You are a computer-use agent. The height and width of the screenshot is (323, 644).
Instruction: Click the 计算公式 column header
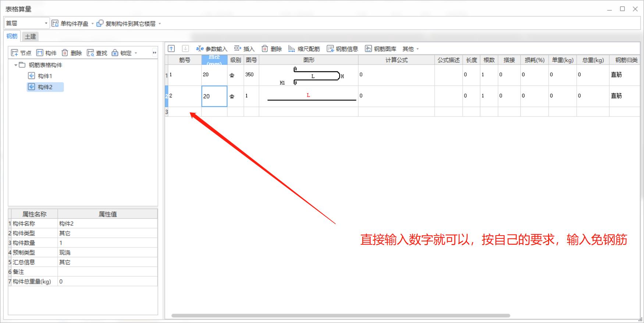[x=396, y=60]
